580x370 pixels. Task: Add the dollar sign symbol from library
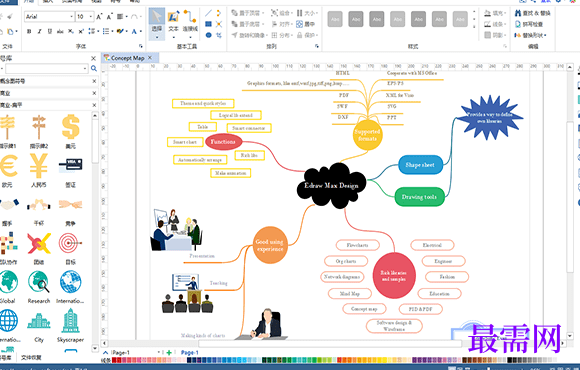[x=70, y=127]
